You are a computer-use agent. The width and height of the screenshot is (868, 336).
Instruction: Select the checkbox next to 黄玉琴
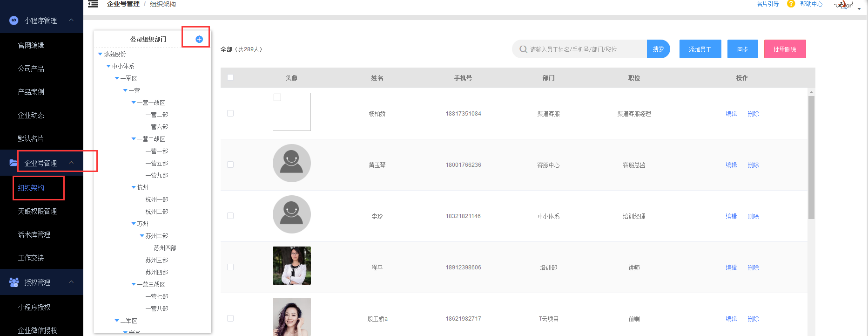tap(230, 165)
